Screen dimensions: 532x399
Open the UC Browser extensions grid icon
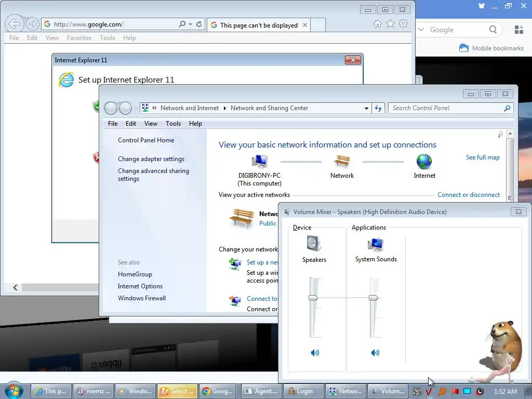click(x=519, y=30)
